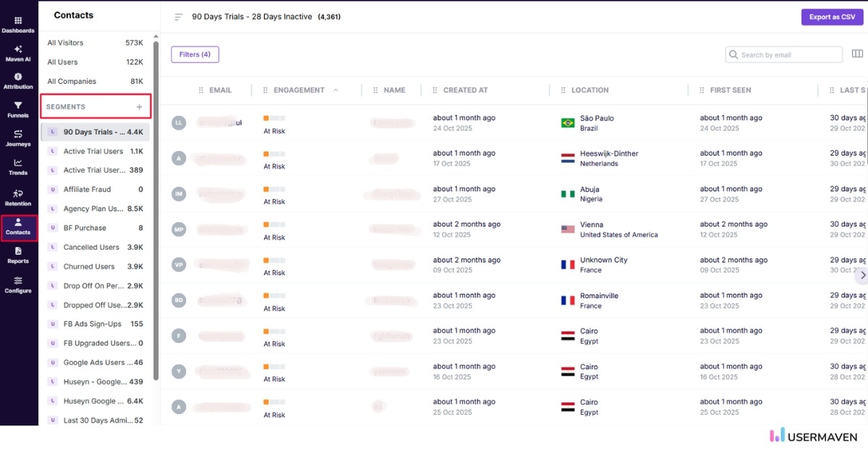Click the search by email field
Viewport: 868px width, 456px height.
point(783,54)
